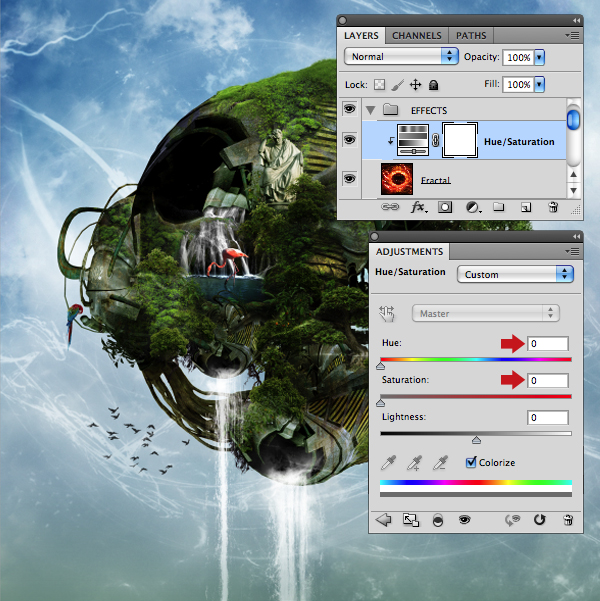The image size is (600, 601).
Task: Select the Adjustments panel tab
Action: point(409,252)
